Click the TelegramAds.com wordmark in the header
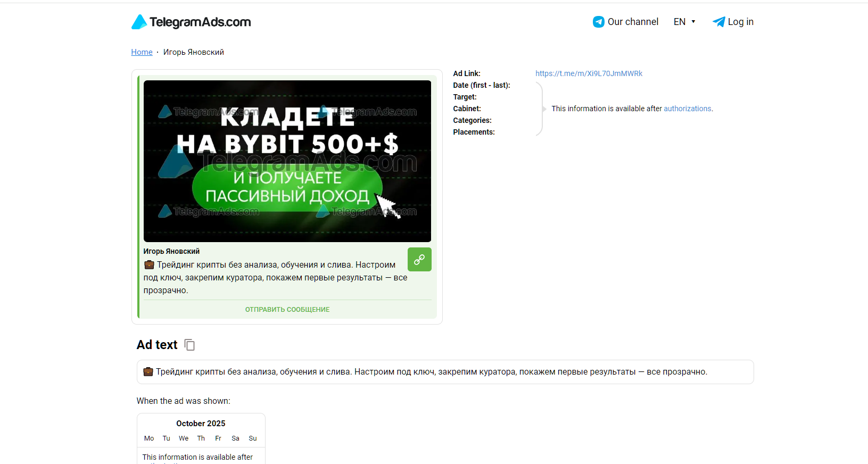 coord(200,22)
